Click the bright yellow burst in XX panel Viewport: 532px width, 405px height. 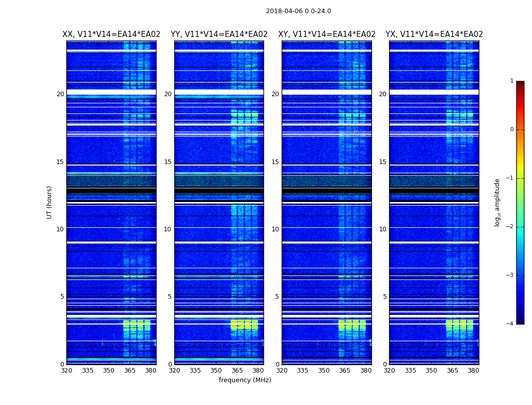point(137,326)
